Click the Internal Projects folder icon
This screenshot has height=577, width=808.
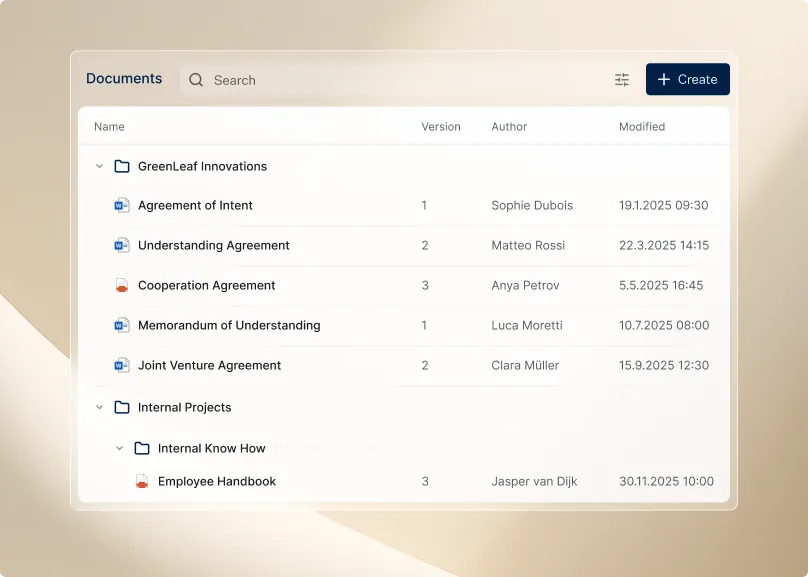click(122, 407)
